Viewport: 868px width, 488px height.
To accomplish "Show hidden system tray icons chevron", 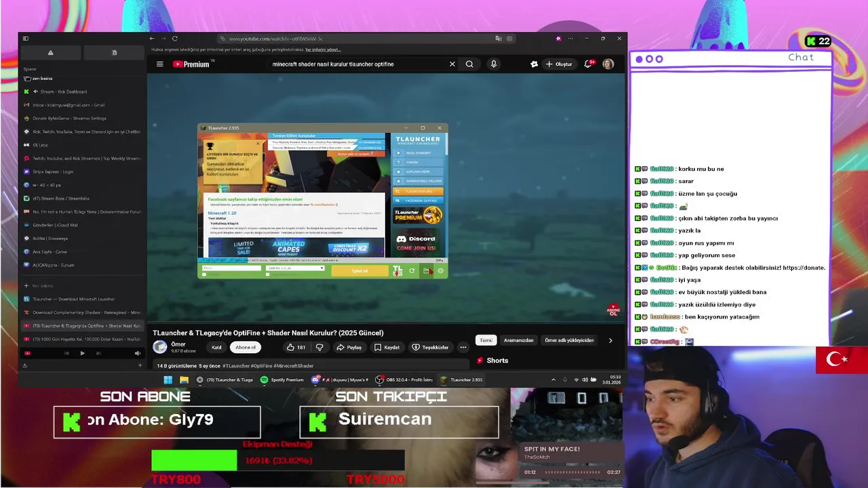I will (553, 380).
